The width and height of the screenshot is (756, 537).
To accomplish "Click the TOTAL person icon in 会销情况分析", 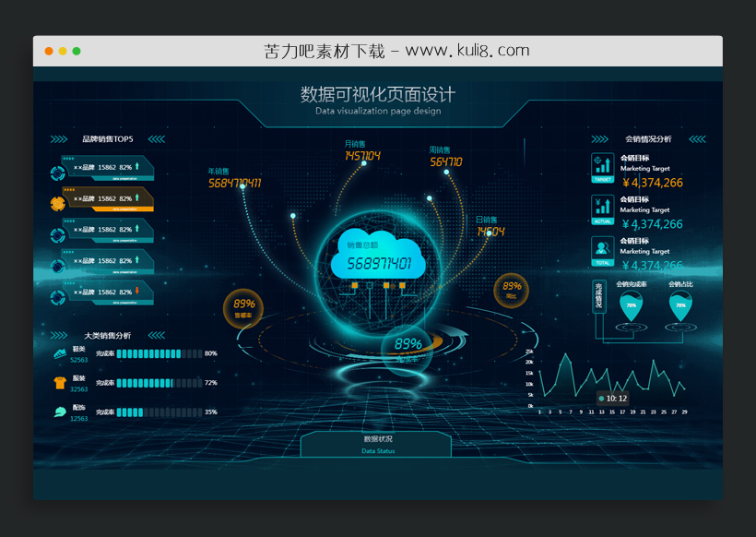I will click(601, 247).
